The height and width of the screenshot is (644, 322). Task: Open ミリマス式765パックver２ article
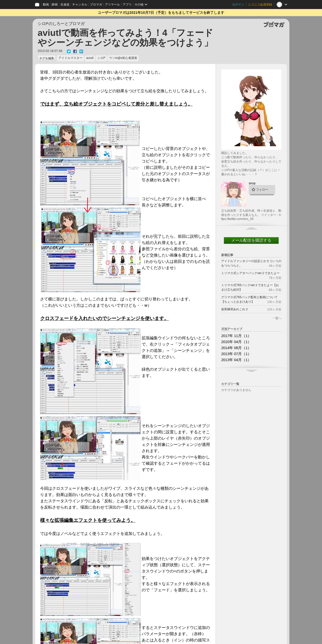pyautogui.click(x=250, y=287)
